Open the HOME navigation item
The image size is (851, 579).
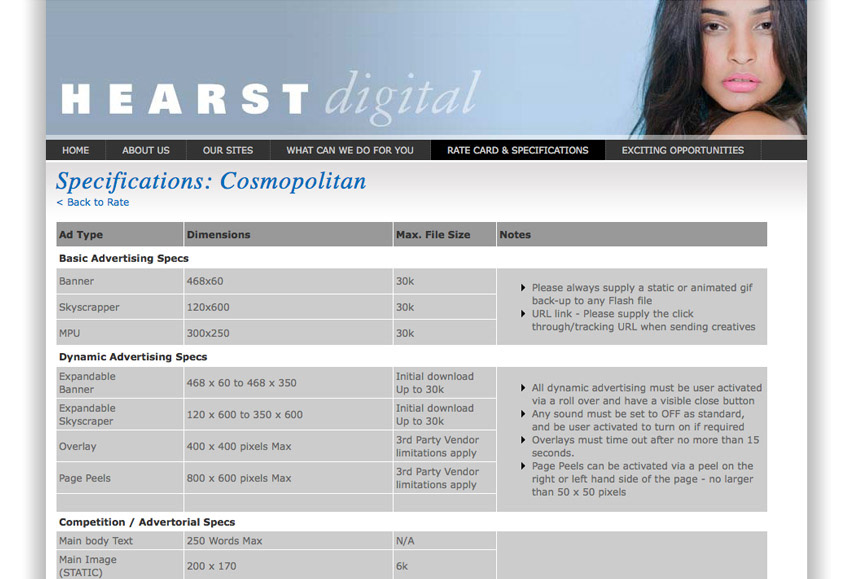(75, 150)
